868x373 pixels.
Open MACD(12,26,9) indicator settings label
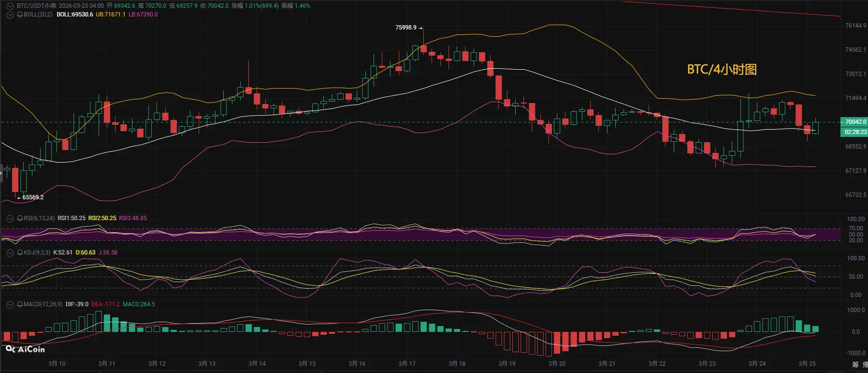tap(43, 304)
